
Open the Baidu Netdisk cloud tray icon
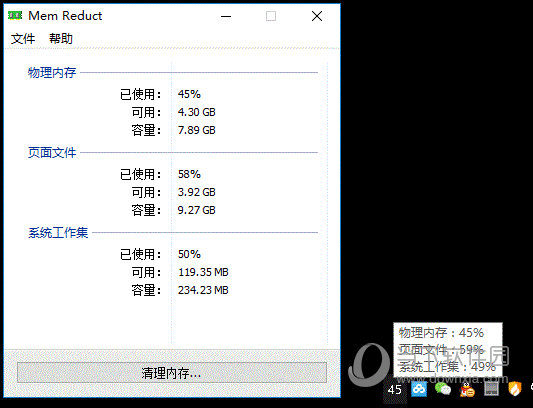[x=419, y=389]
